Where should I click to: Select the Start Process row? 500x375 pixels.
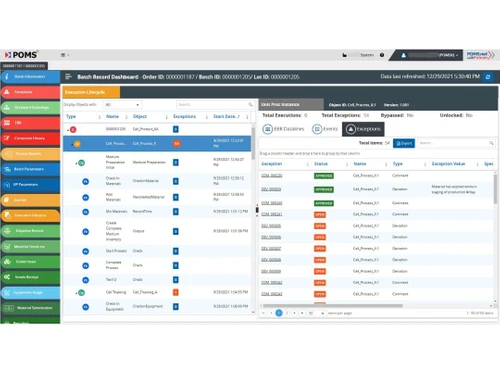coord(157,251)
